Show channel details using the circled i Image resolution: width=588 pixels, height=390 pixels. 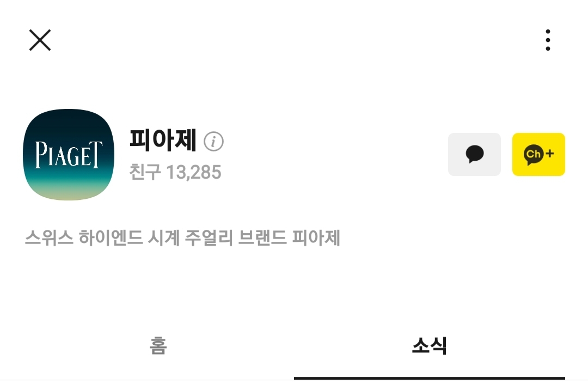click(213, 142)
